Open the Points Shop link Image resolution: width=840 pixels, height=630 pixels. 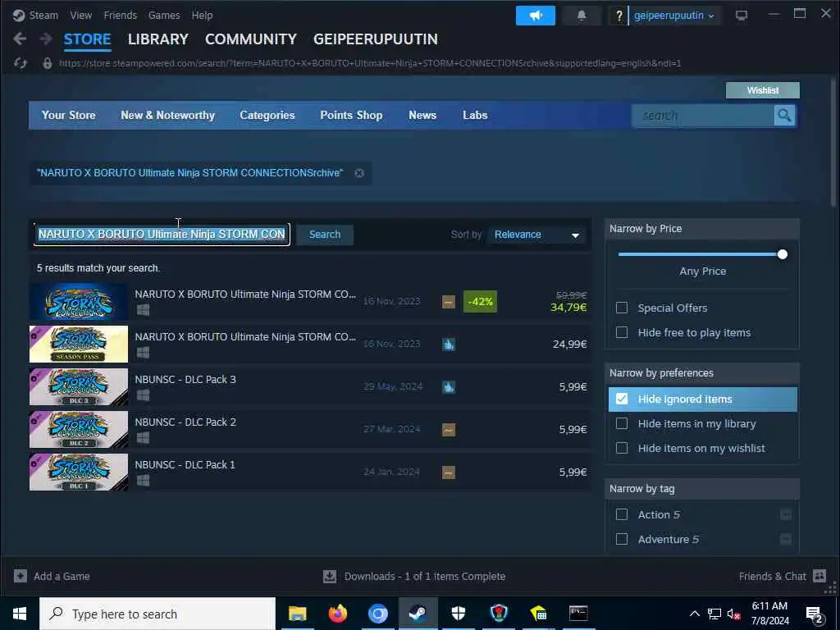[x=351, y=115]
